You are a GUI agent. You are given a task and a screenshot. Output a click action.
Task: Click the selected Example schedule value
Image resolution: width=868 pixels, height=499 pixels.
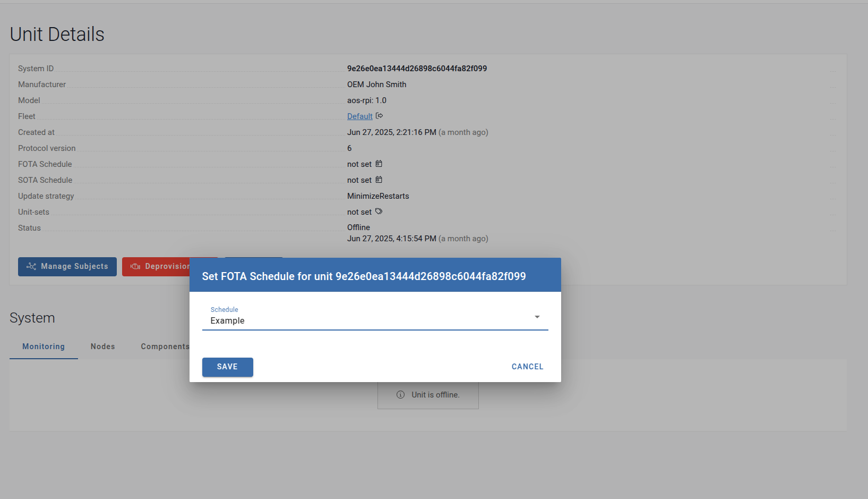point(228,321)
